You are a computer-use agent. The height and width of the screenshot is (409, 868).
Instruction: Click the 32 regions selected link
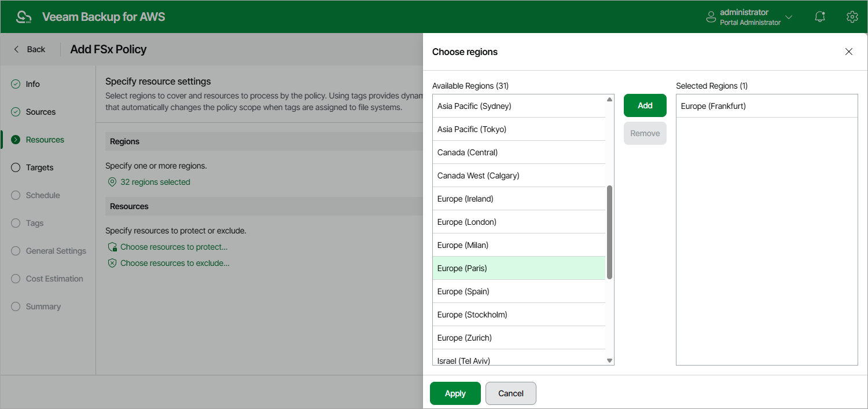click(155, 182)
